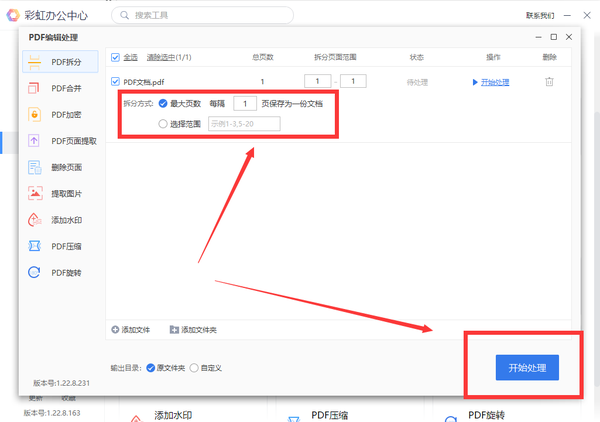Toggle the 全选 checkbox
The image size is (600, 422).
pyautogui.click(x=116, y=57)
